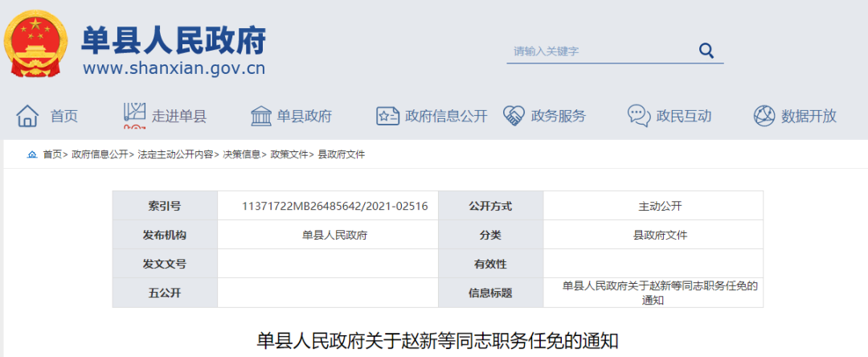
Task: Click the www.shanxian.gov.cn URL text
Action: (174, 68)
